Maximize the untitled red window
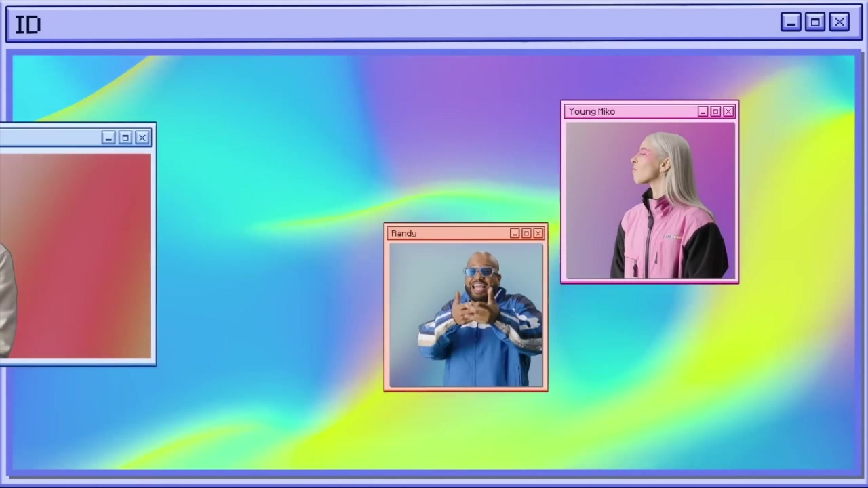Viewport: 868px width, 488px height. [x=125, y=138]
